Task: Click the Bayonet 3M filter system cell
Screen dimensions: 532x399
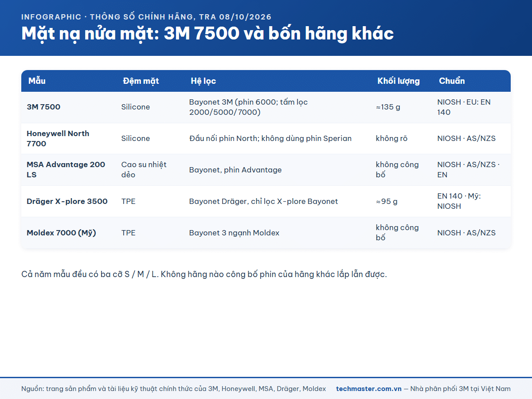Action: (x=248, y=107)
